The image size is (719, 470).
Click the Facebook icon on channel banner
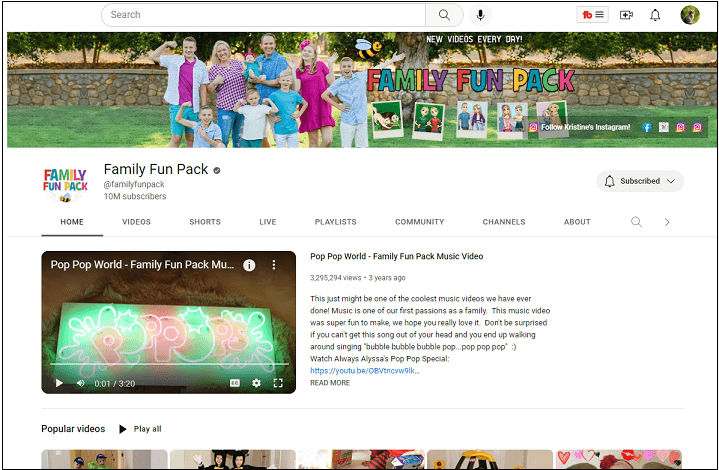click(x=647, y=127)
